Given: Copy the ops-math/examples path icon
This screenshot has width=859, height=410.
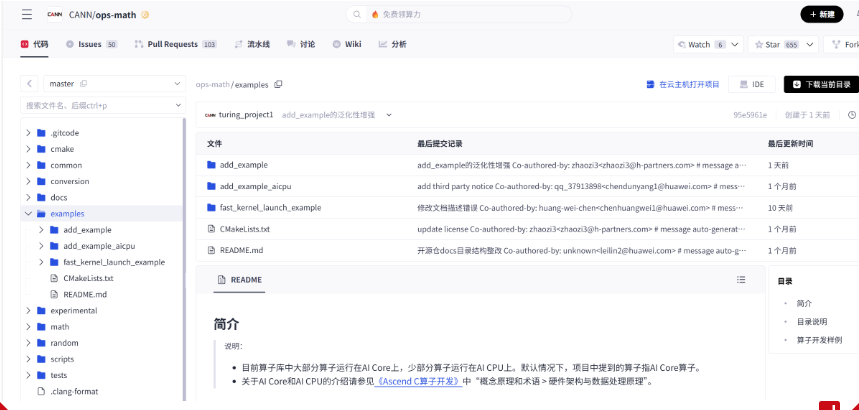Looking at the screenshot, I should [278, 85].
